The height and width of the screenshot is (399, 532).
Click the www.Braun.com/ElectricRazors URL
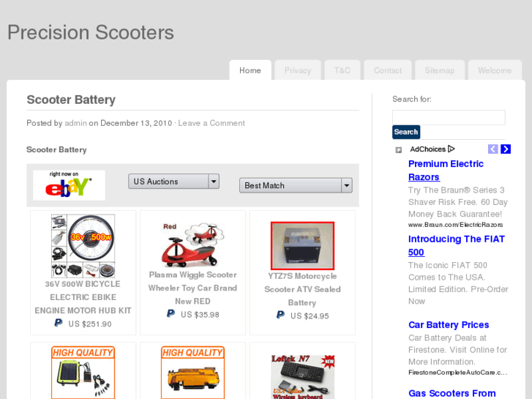455,225
